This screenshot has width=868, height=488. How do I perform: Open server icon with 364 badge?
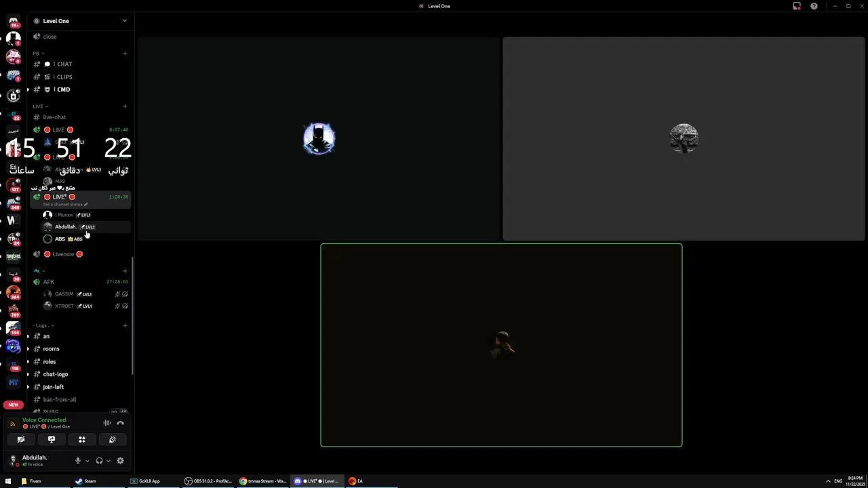point(14,293)
